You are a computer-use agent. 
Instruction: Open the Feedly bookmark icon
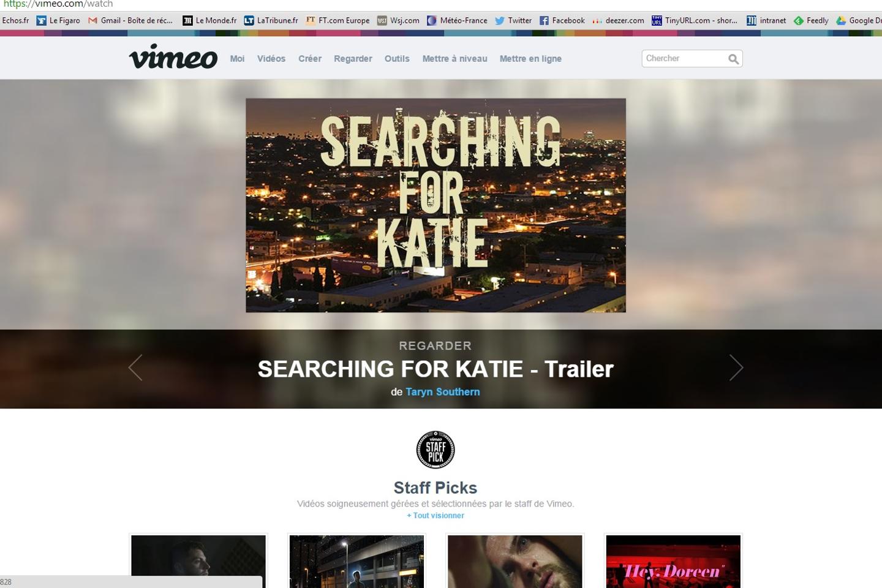[x=799, y=20]
